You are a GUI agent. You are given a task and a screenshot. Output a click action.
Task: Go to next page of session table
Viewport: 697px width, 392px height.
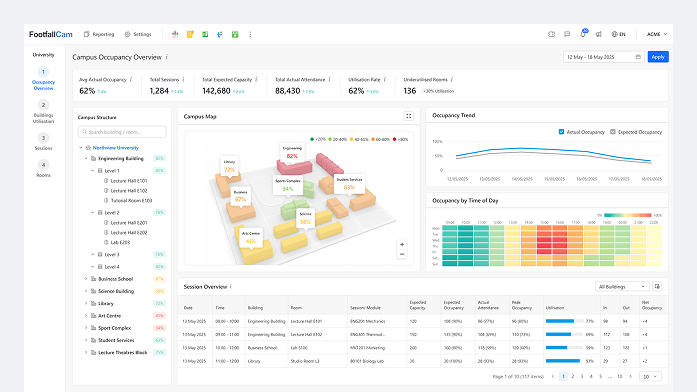point(630,376)
